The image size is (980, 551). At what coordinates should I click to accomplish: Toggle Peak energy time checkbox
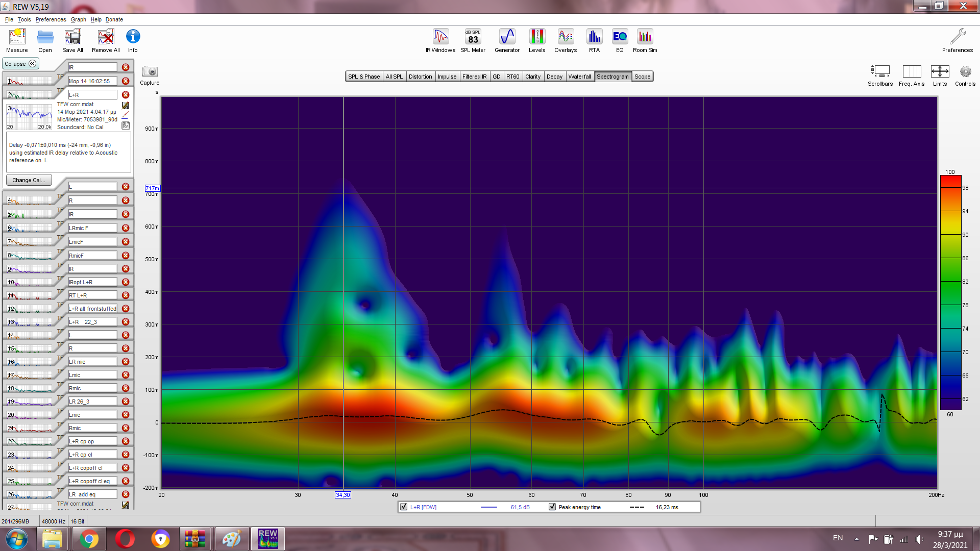pyautogui.click(x=552, y=507)
